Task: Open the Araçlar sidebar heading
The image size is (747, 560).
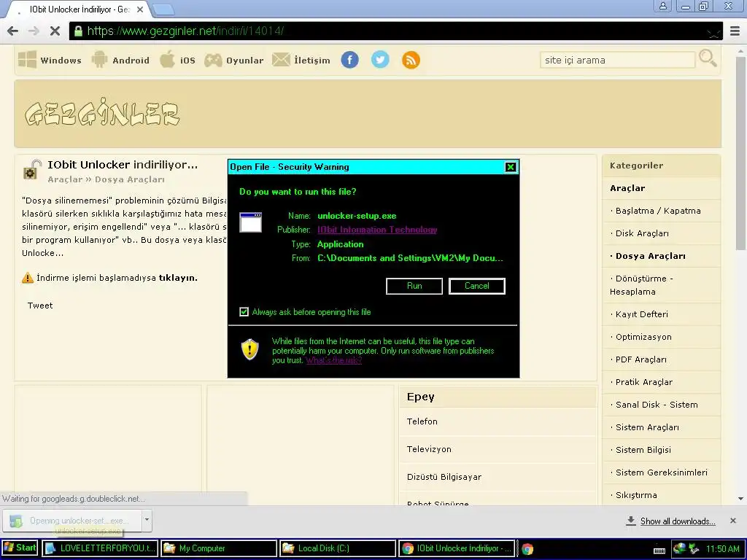Action: click(x=627, y=188)
